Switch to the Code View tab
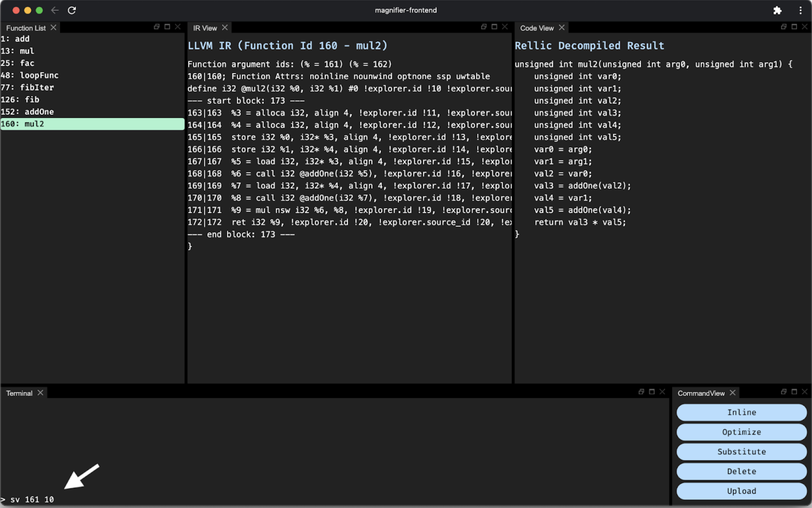 (537, 28)
